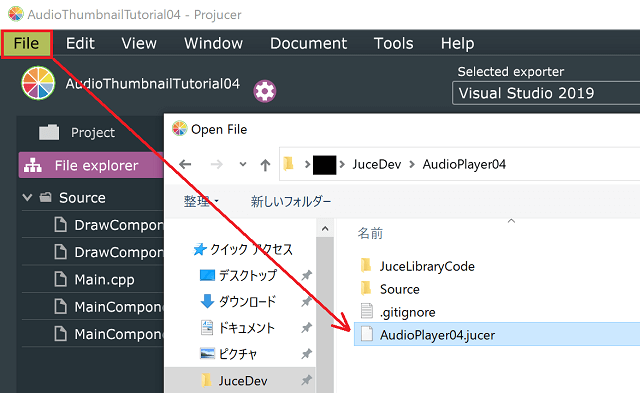Click the Source group folder icon
Screen dimensions: 640x393
(45, 198)
